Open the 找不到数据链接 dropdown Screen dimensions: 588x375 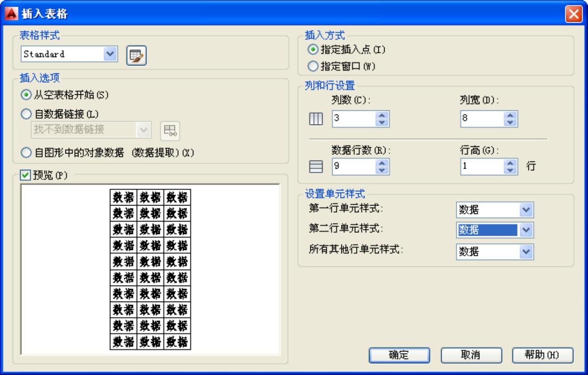(x=143, y=129)
